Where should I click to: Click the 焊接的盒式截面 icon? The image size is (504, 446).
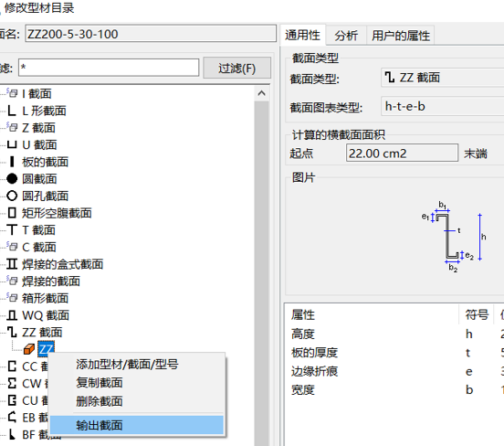pos(12,264)
